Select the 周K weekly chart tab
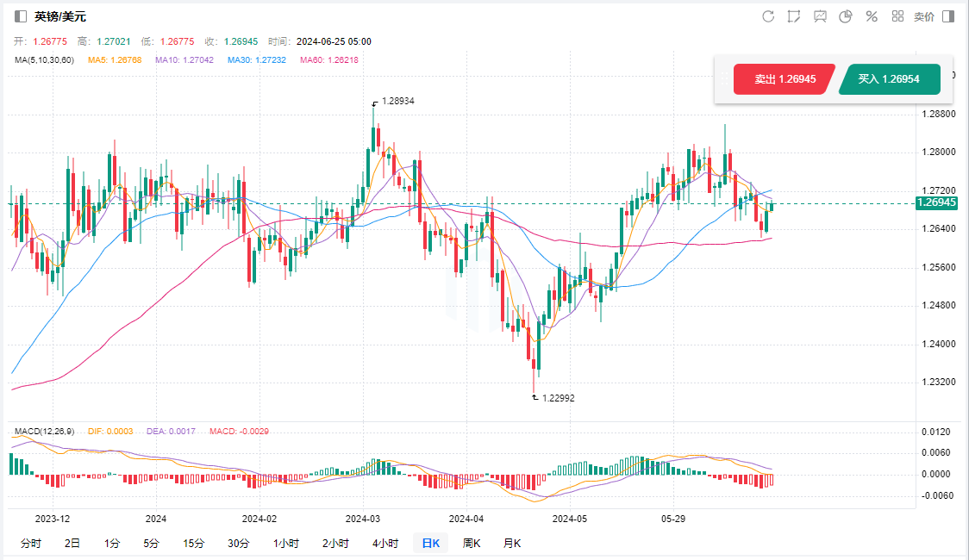 coord(472,543)
